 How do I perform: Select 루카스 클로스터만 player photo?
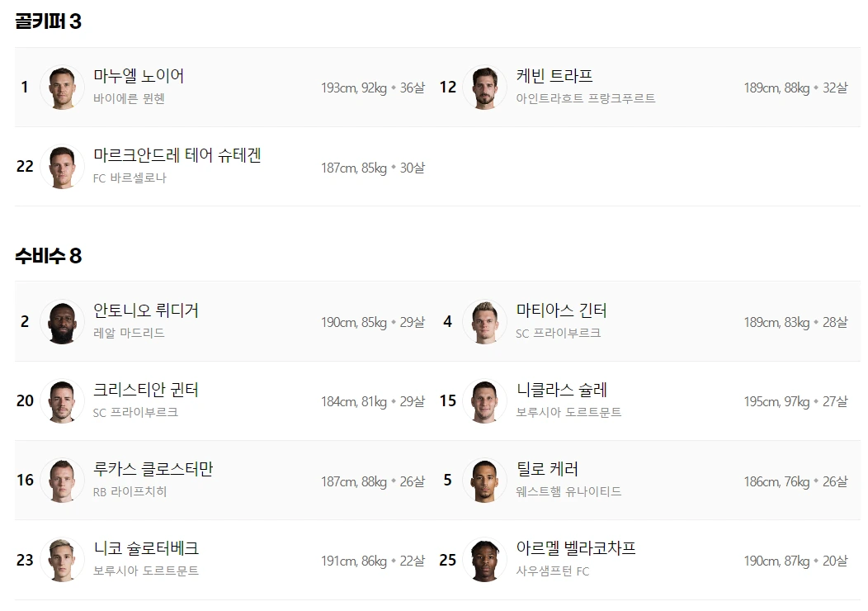(x=62, y=481)
